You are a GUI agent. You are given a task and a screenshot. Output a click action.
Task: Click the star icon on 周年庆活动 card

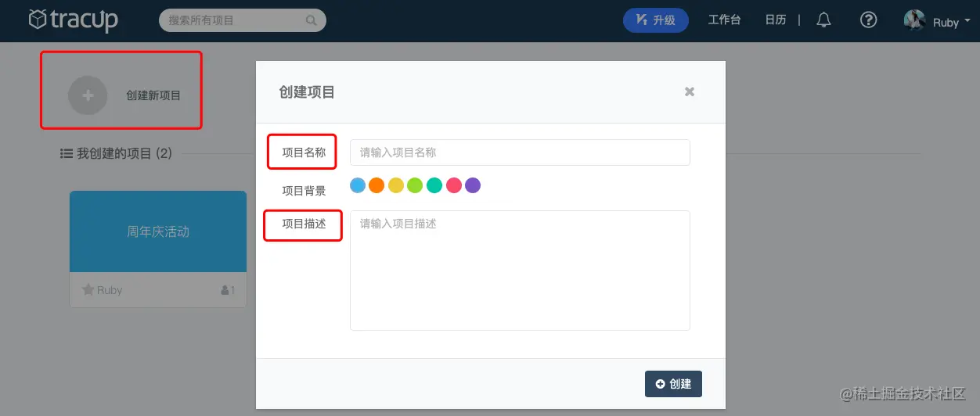click(88, 290)
